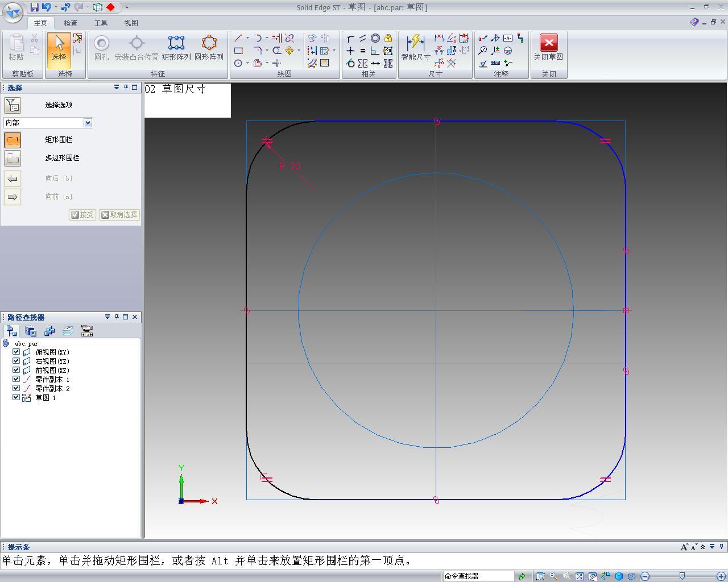Image resolution: width=728 pixels, height=582 pixels.
Task: Click the Fit view icon in status bar
Action: [x=580, y=576]
